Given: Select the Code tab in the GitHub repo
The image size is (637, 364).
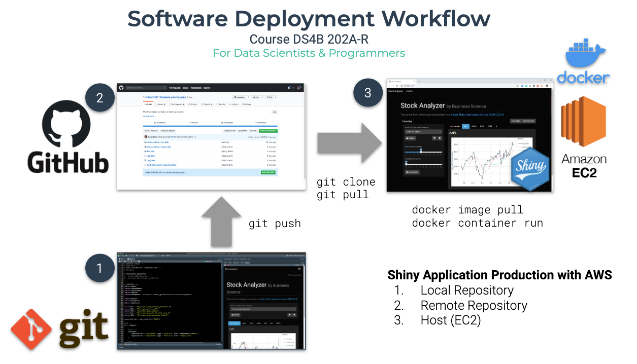Looking at the screenshot, I should [149, 104].
